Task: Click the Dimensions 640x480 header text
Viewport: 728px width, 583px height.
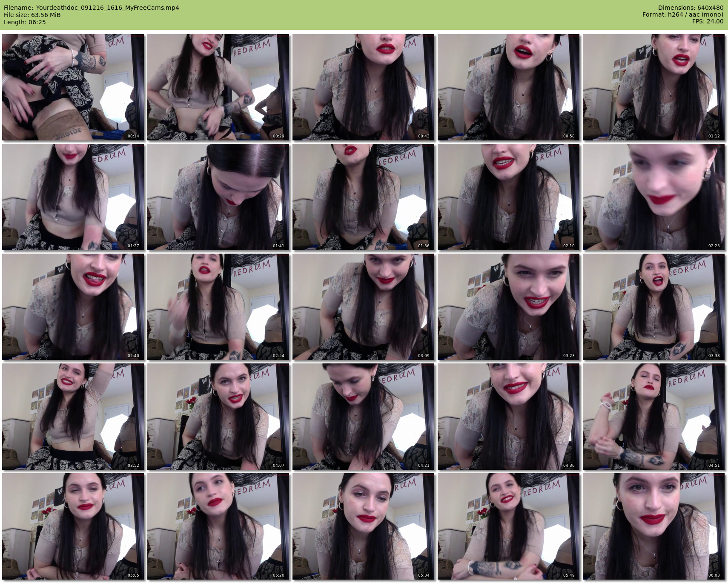Action: pos(691,8)
